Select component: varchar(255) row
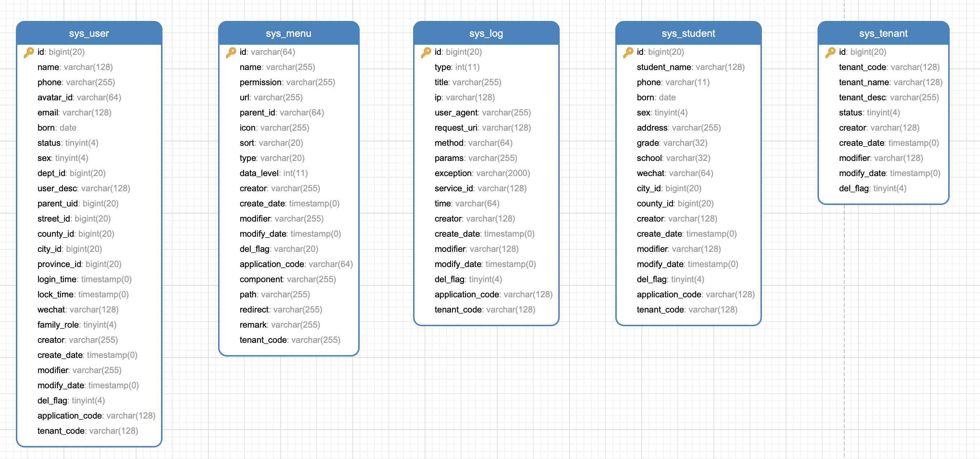This screenshot has width=980, height=459. (x=287, y=280)
